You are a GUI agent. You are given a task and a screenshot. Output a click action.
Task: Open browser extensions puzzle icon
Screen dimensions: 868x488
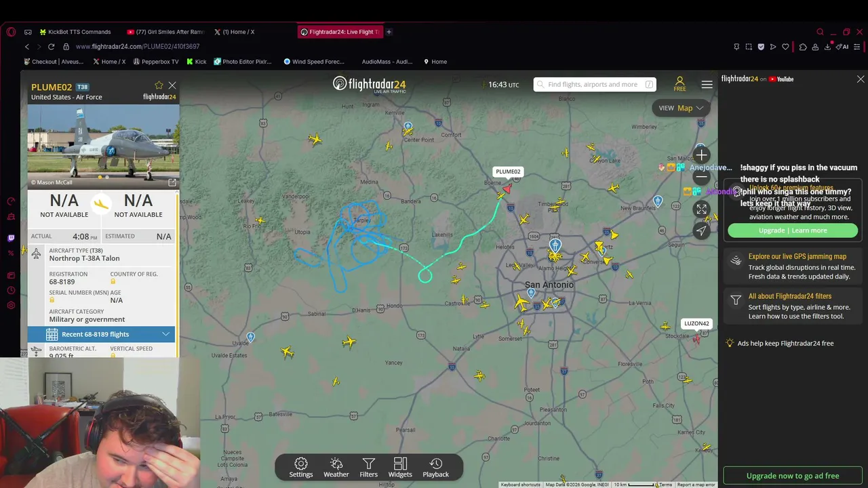[803, 47]
